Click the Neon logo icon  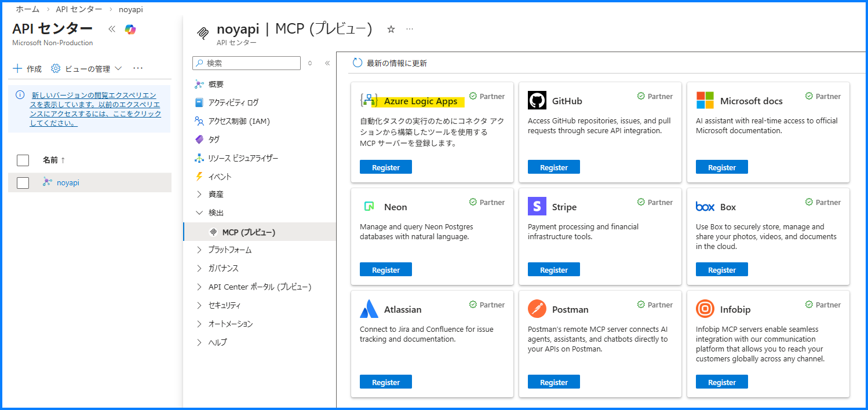click(369, 206)
